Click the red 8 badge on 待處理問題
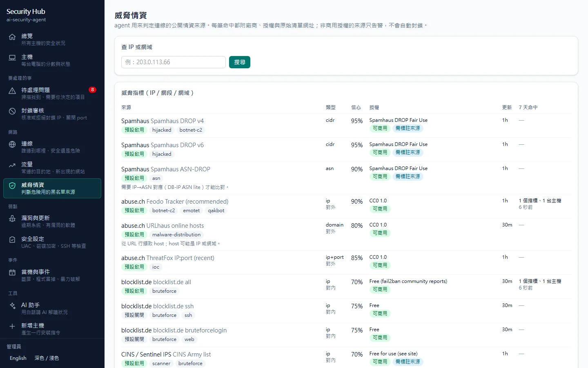 [93, 90]
